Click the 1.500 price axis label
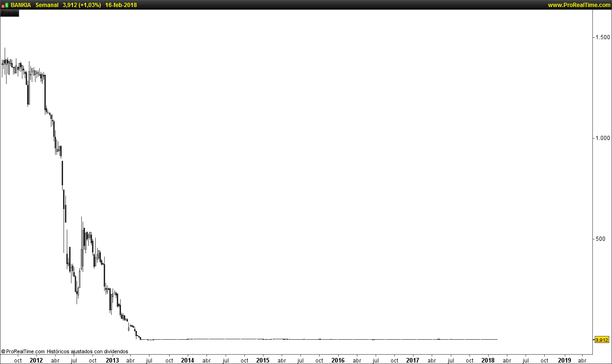Image resolution: width=612 pixels, height=364 pixels. [x=602, y=37]
